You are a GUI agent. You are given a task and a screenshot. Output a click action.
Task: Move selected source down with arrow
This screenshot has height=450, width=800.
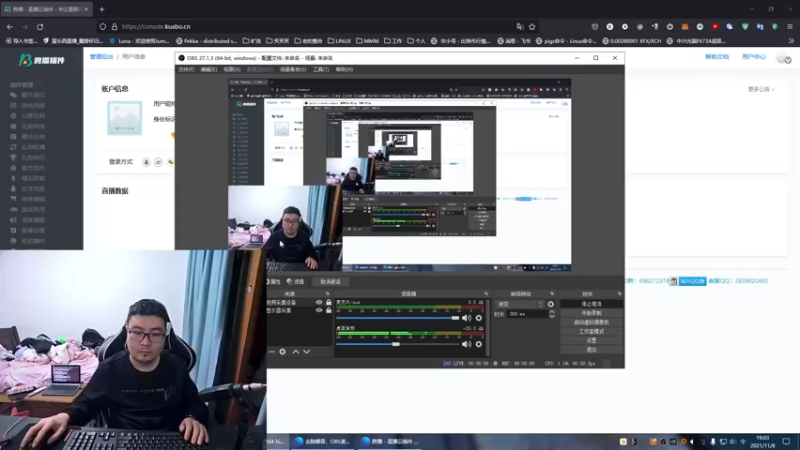pos(307,352)
